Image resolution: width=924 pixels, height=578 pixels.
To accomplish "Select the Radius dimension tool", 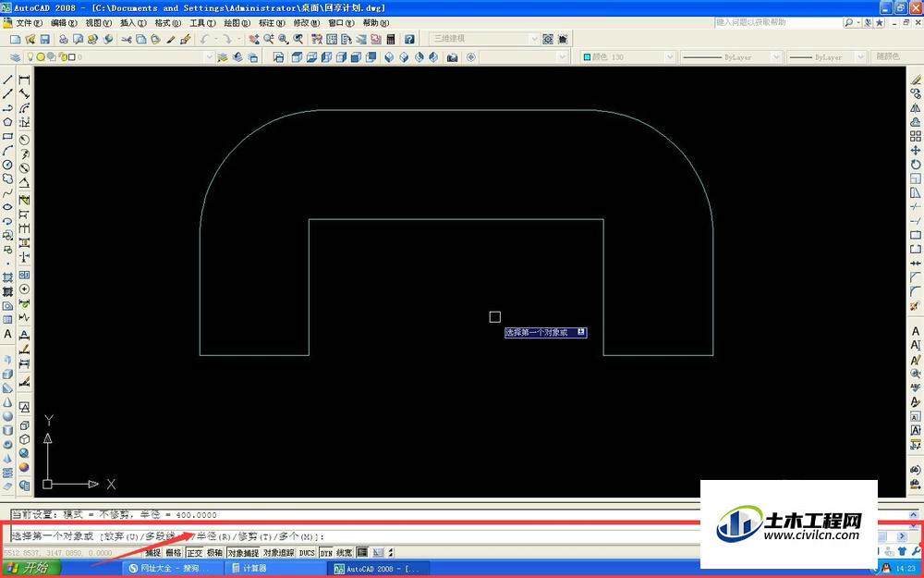I will pos(24,140).
